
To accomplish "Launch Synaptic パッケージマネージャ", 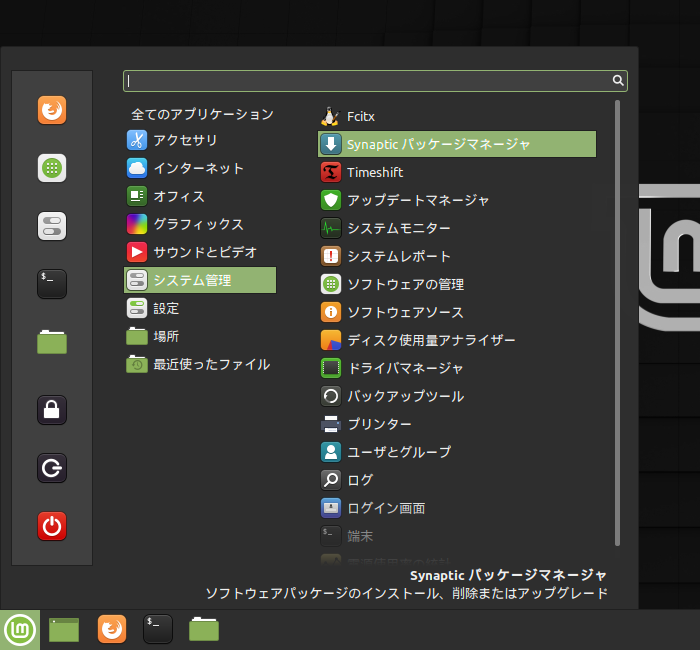I will coord(457,144).
